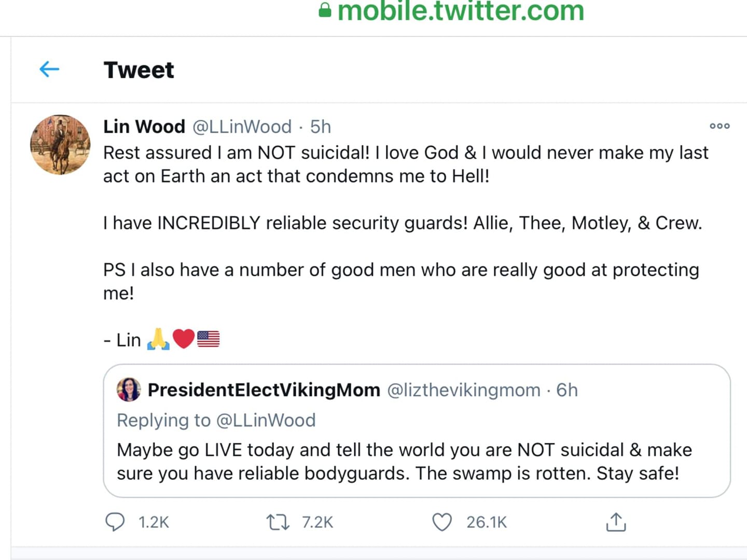Screen dimensions: 747x560
Task: Open the tweet's more options menu
Action: click(x=720, y=126)
